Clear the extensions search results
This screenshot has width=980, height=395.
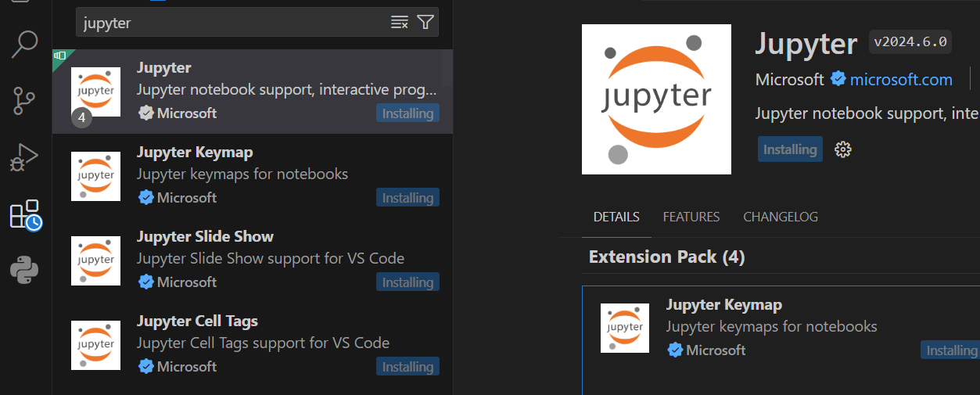coord(400,22)
